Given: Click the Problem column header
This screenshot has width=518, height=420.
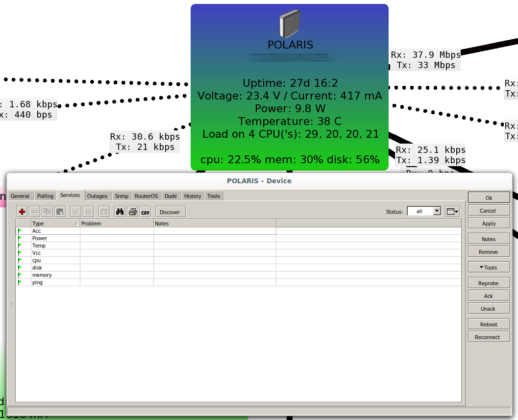Looking at the screenshot, I should pyautogui.click(x=117, y=223).
